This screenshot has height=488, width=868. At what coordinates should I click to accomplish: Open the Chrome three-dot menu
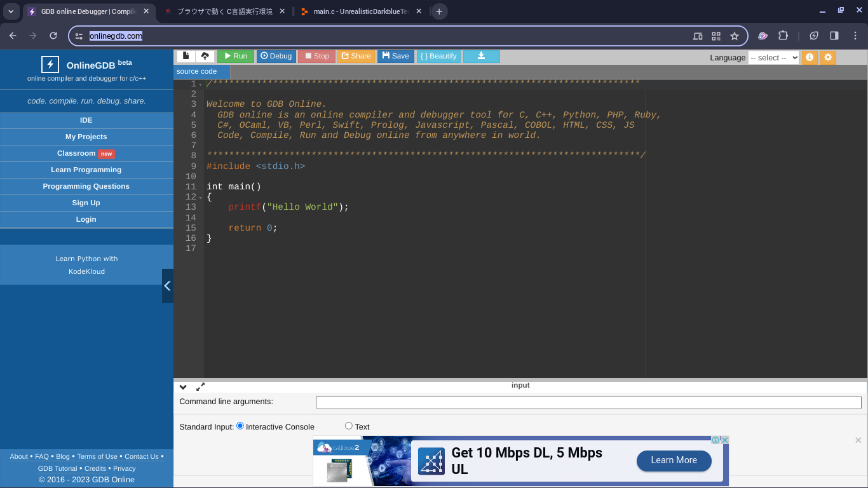tap(855, 36)
